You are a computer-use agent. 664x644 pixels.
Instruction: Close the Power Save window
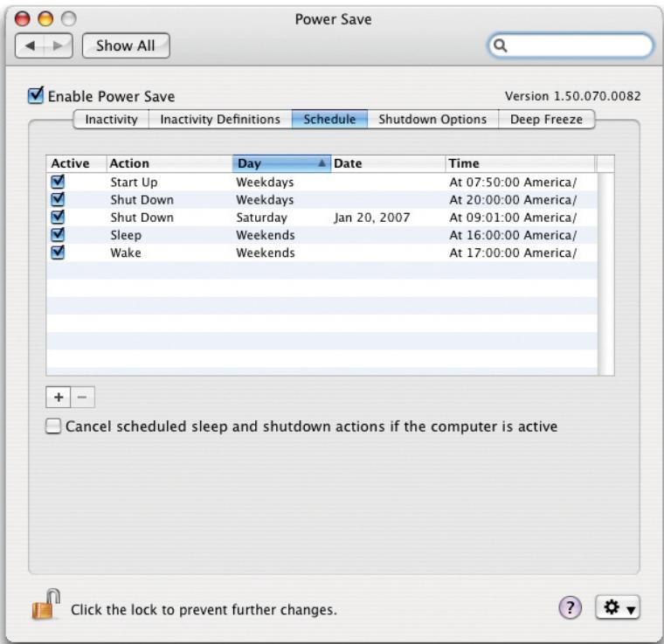[23, 18]
